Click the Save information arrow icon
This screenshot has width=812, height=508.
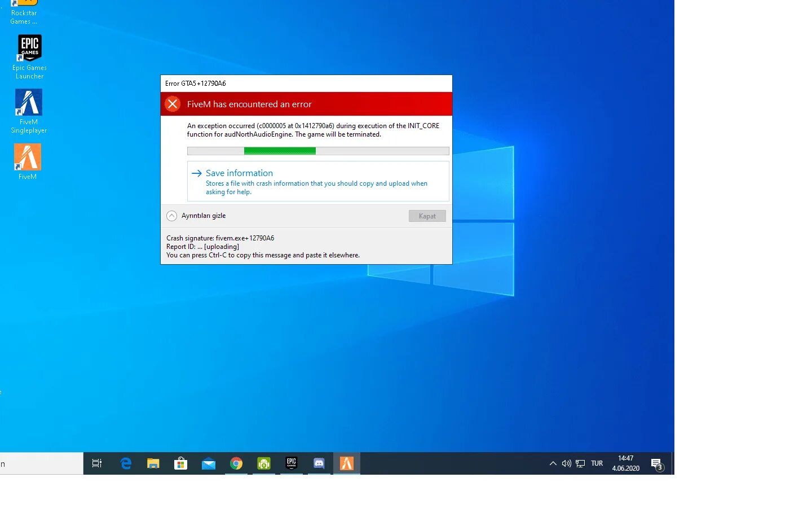196,173
